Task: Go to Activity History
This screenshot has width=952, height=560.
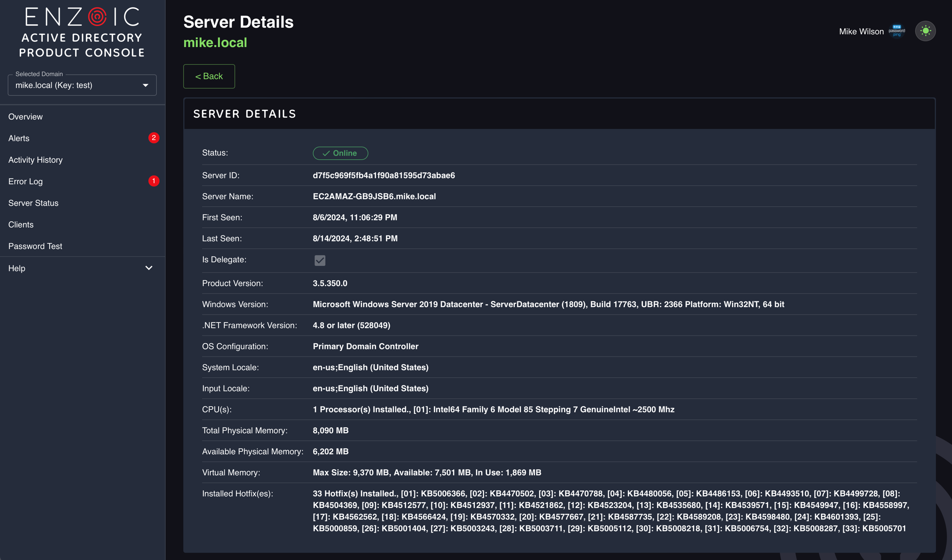Action: pos(36,160)
